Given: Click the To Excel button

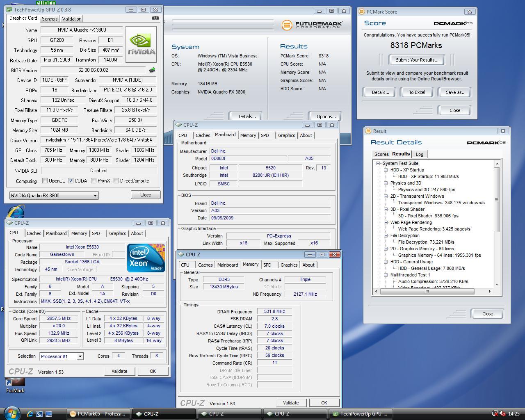Looking at the screenshot, I should [x=417, y=92].
